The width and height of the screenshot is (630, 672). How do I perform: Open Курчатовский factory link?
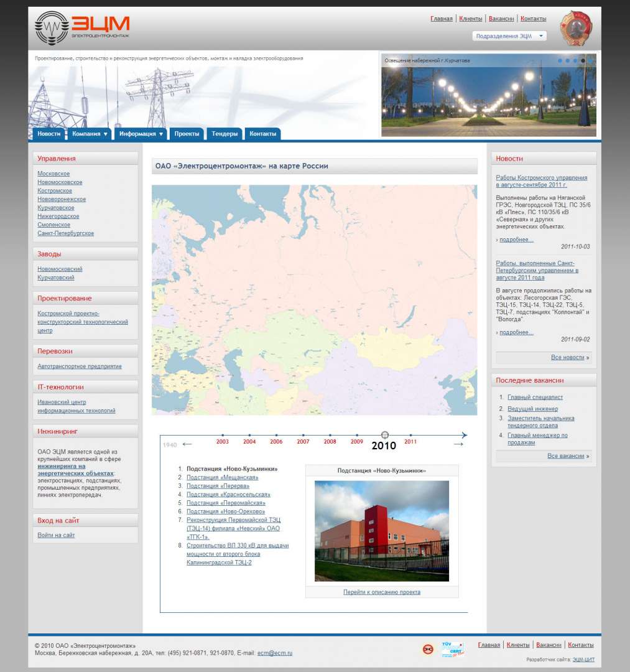56,278
